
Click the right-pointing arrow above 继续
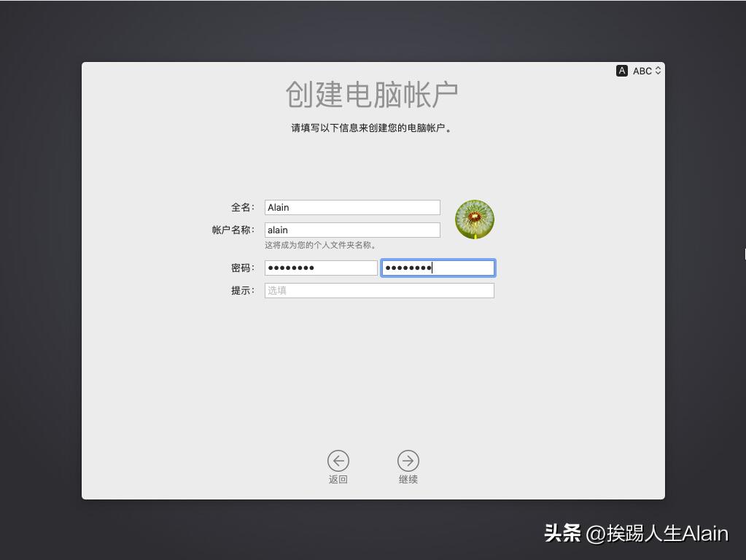(x=408, y=461)
